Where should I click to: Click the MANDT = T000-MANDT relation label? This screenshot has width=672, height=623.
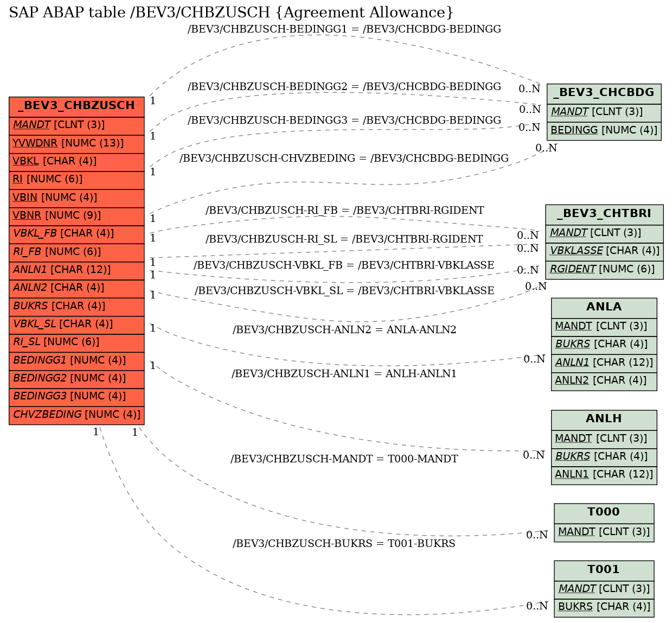click(x=344, y=459)
